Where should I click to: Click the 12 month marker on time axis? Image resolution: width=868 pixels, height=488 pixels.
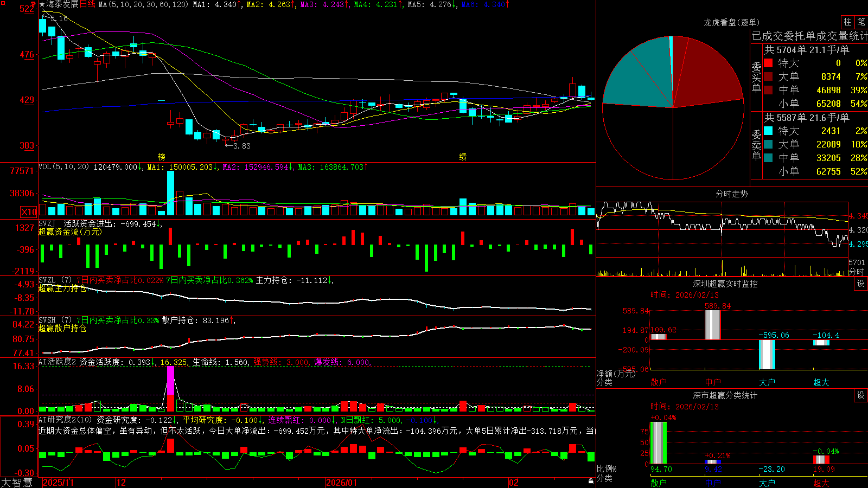[x=122, y=483]
